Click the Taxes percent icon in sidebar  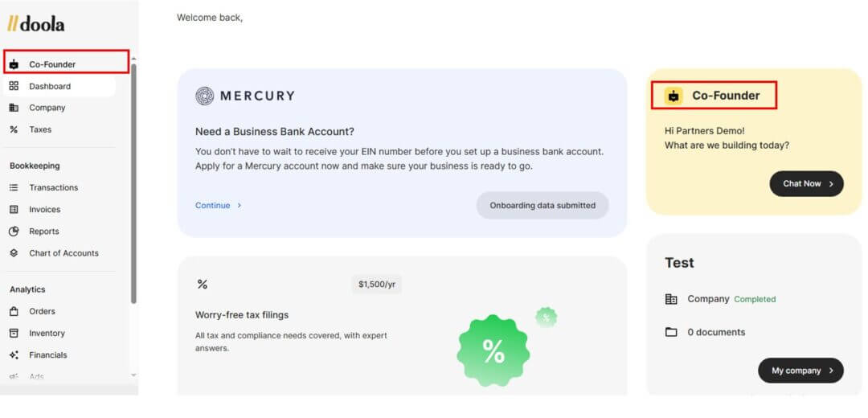pyautogui.click(x=14, y=129)
